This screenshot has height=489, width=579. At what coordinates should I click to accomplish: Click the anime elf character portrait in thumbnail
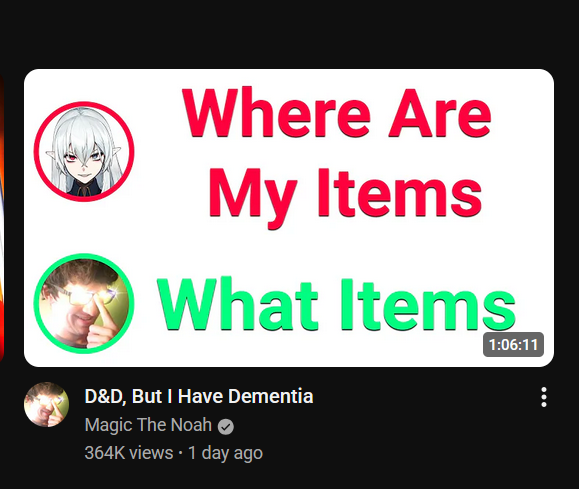[x=84, y=152]
